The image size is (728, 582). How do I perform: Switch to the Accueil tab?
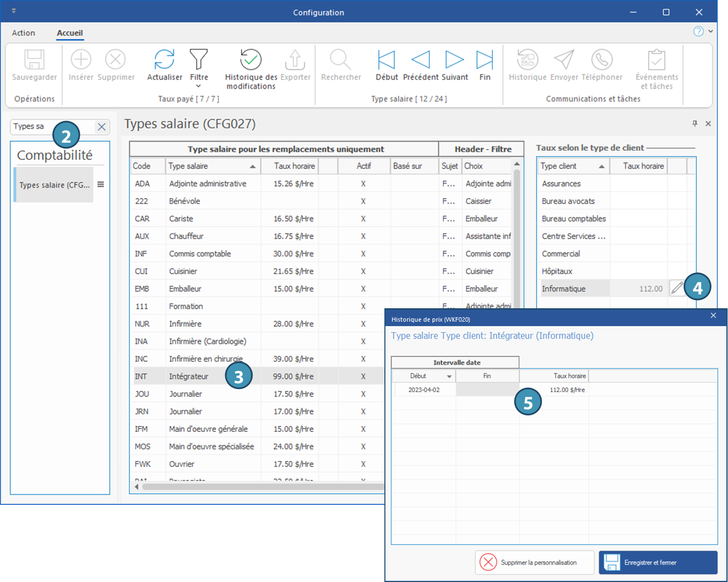70,33
